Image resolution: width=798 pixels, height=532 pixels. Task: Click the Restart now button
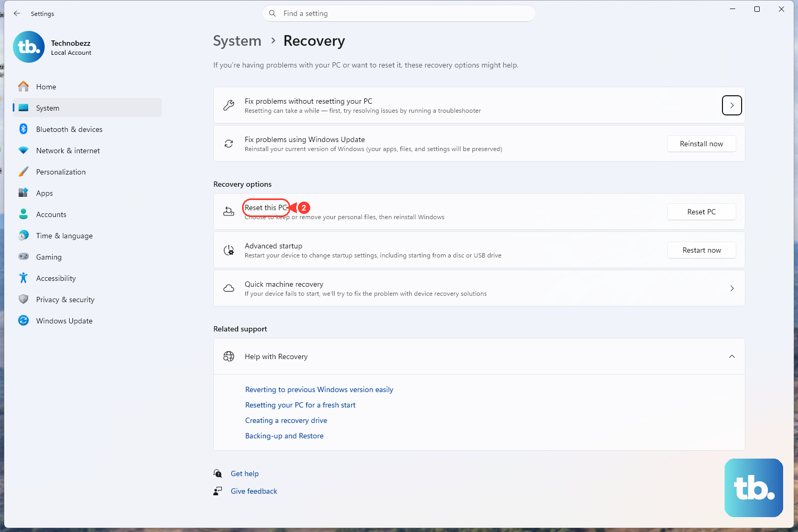pyautogui.click(x=702, y=250)
